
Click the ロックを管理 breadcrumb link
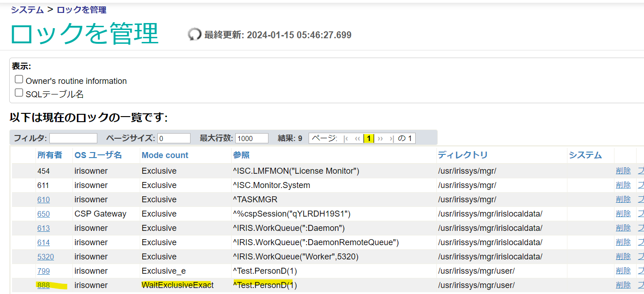coord(81,10)
